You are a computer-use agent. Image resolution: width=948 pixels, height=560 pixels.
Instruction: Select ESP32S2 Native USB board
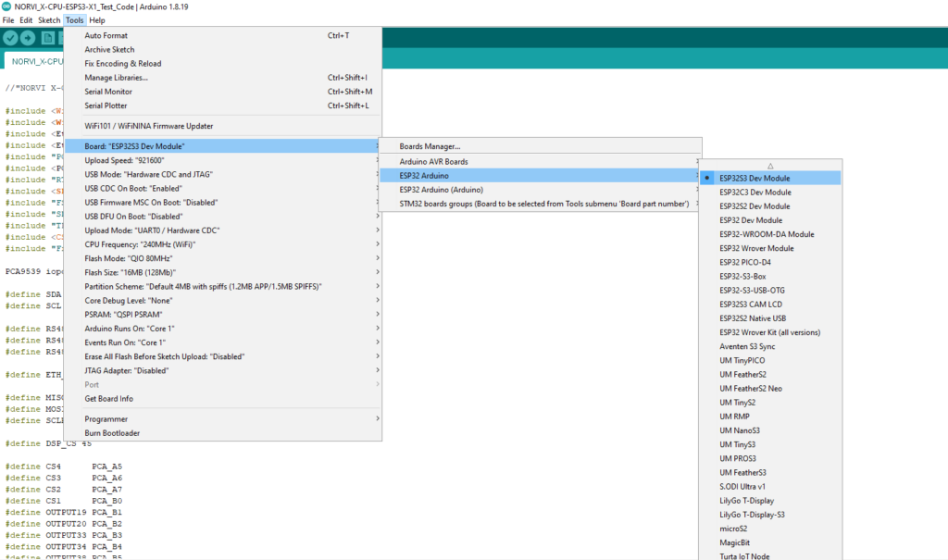pos(770,318)
